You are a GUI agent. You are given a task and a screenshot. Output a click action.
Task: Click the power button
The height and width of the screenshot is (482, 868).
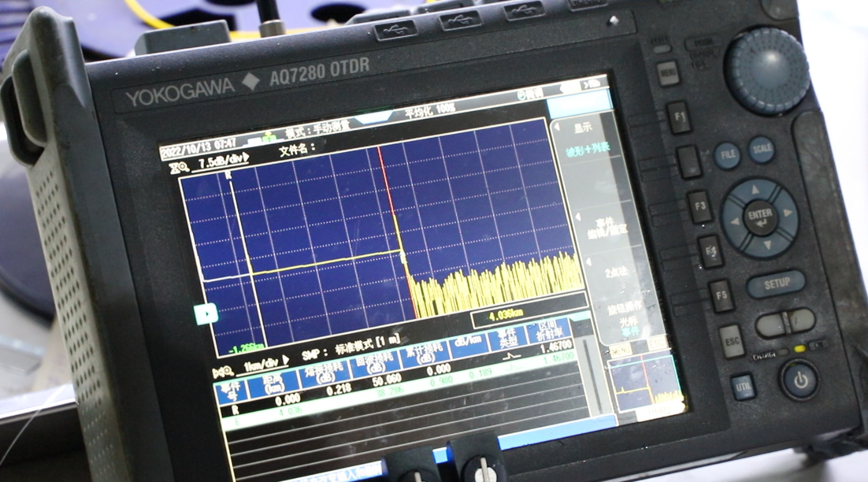pos(800,380)
